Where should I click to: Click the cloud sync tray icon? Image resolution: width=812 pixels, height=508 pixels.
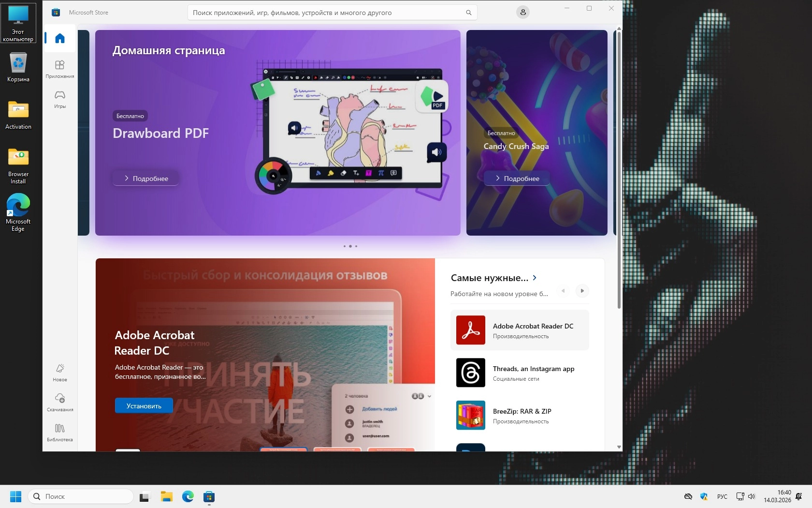[688, 496]
